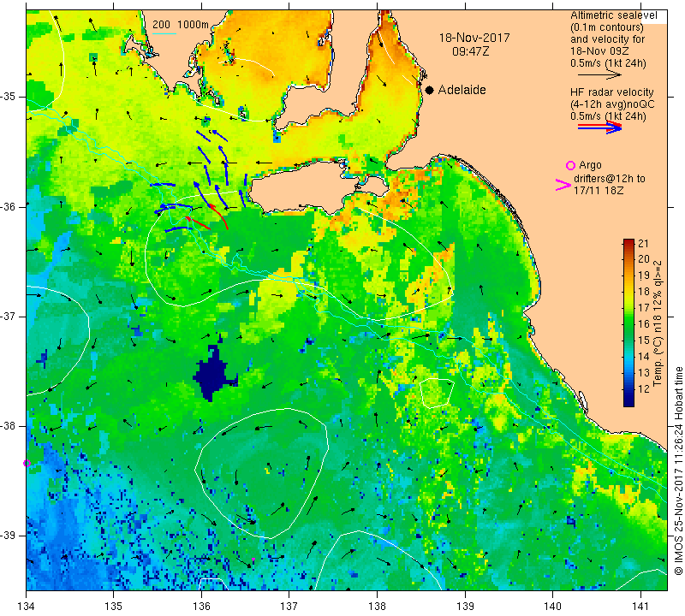685x616 pixels.
Task: Click the '137' longitude axis label
Action: tap(289, 606)
